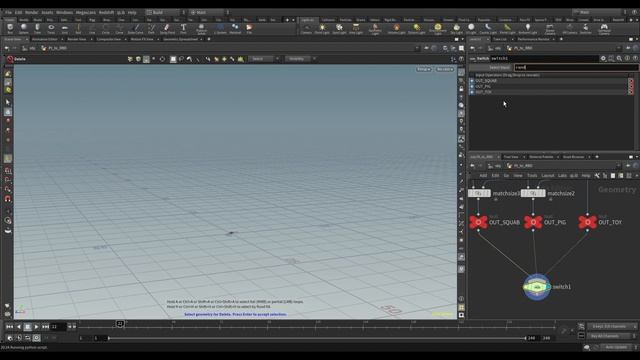The image size is (640, 360).
Task: Select the Box shelf tool
Action: 10,29
